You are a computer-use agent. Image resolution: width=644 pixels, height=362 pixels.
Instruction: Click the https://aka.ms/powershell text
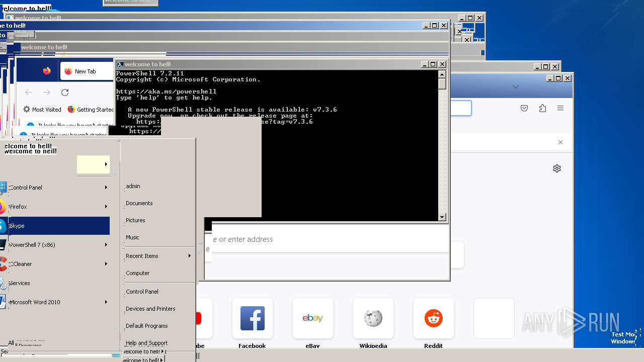pyautogui.click(x=167, y=92)
